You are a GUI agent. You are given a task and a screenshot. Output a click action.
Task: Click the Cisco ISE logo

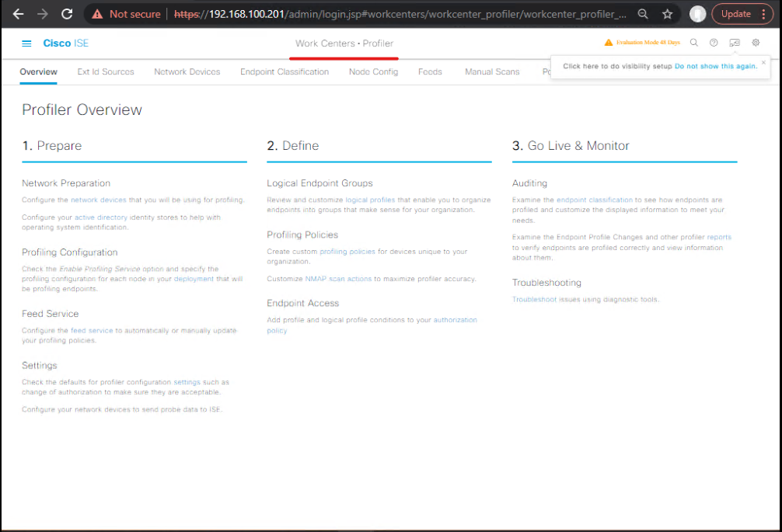pos(66,43)
